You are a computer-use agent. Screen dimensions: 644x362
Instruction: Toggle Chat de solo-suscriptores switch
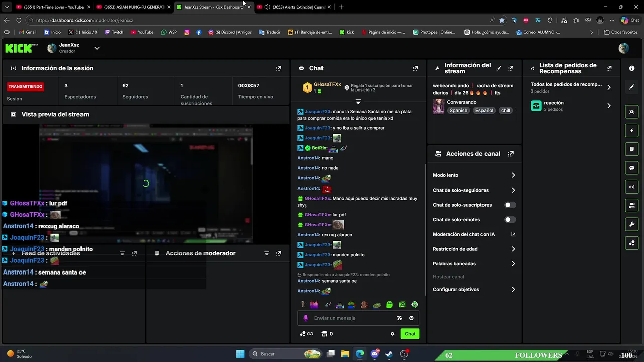[x=510, y=205]
